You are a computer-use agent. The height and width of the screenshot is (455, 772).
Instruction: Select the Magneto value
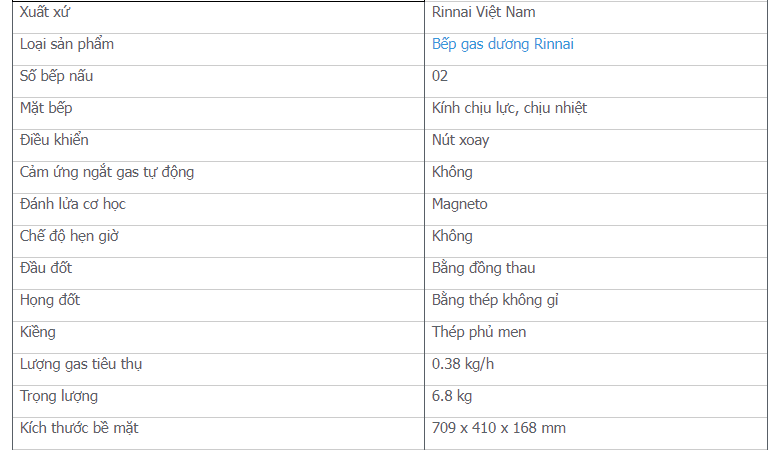[460, 204]
